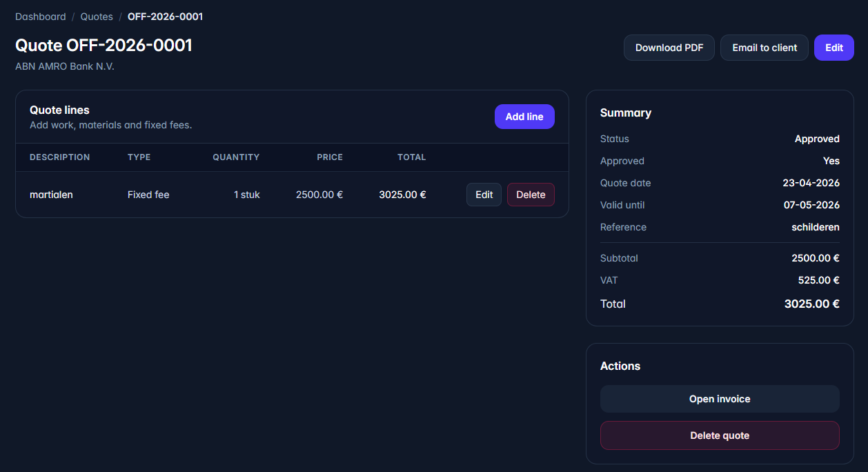The height and width of the screenshot is (472, 868).
Task: Click the "Quote lines" panel heading
Action: pyautogui.click(x=59, y=110)
